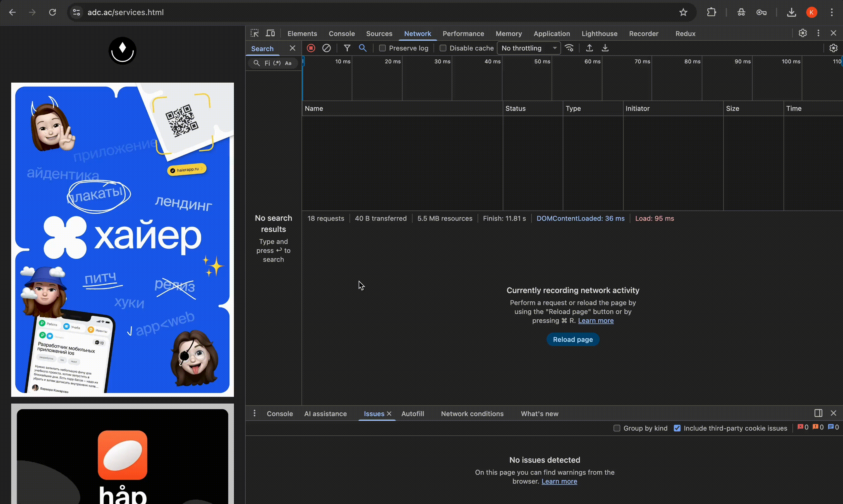Open the Network conditions drawer tab

pyautogui.click(x=472, y=414)
